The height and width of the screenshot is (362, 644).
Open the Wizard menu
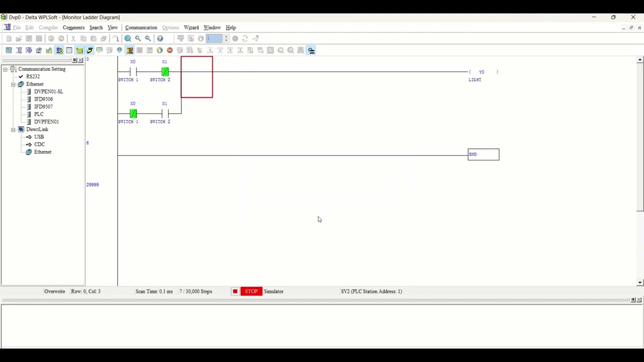[x=191, y=28]
